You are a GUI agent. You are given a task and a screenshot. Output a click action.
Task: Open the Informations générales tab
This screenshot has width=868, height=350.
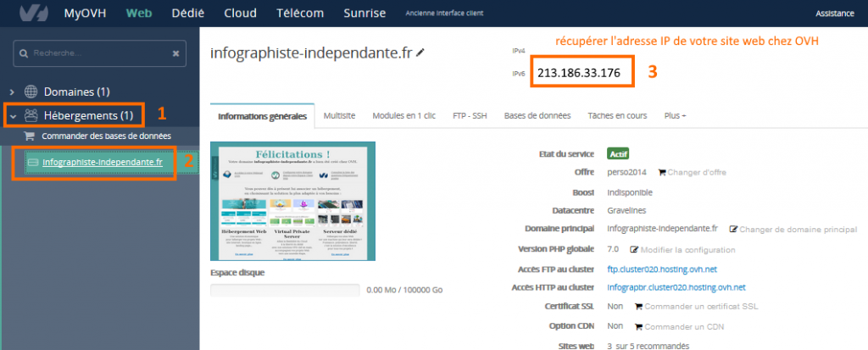263,116
